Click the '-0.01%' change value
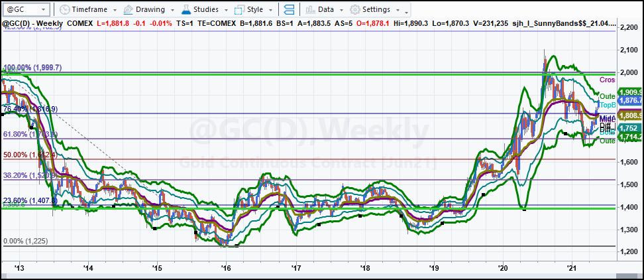The height and width of the screenshot is (280, 644). [x=160, y=23]
